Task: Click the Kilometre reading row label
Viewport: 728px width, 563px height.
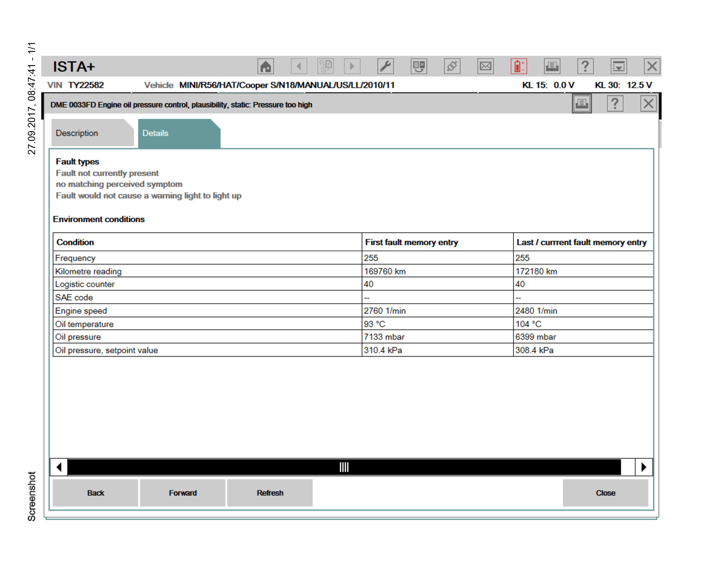Action: (88, 271)
